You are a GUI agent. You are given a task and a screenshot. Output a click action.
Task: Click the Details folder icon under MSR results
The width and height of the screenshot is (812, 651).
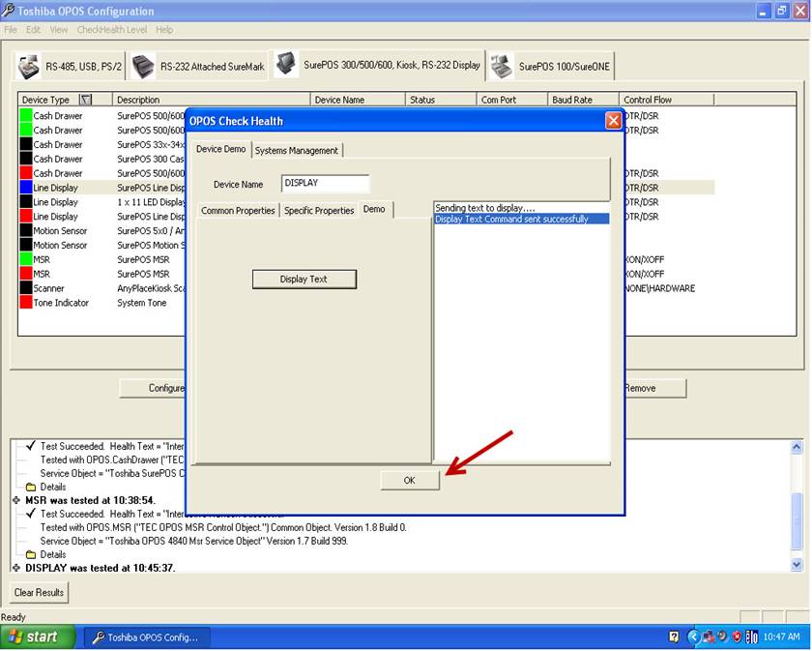pyautogui.click(x=31, y=554)
